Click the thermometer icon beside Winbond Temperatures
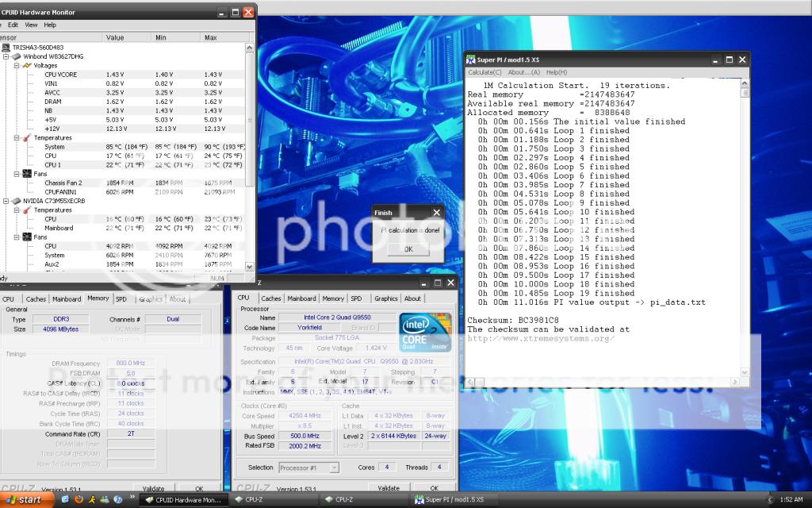 27,138
